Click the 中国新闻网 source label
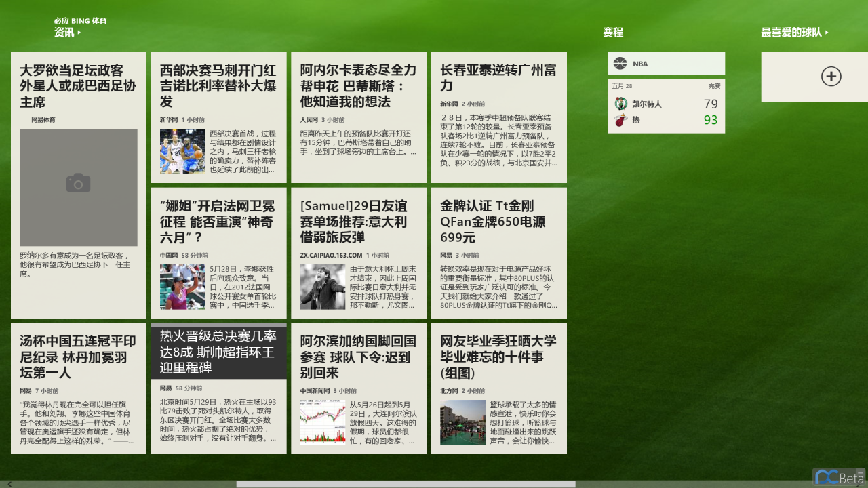 pyautogui.click(x=315, y=391)
